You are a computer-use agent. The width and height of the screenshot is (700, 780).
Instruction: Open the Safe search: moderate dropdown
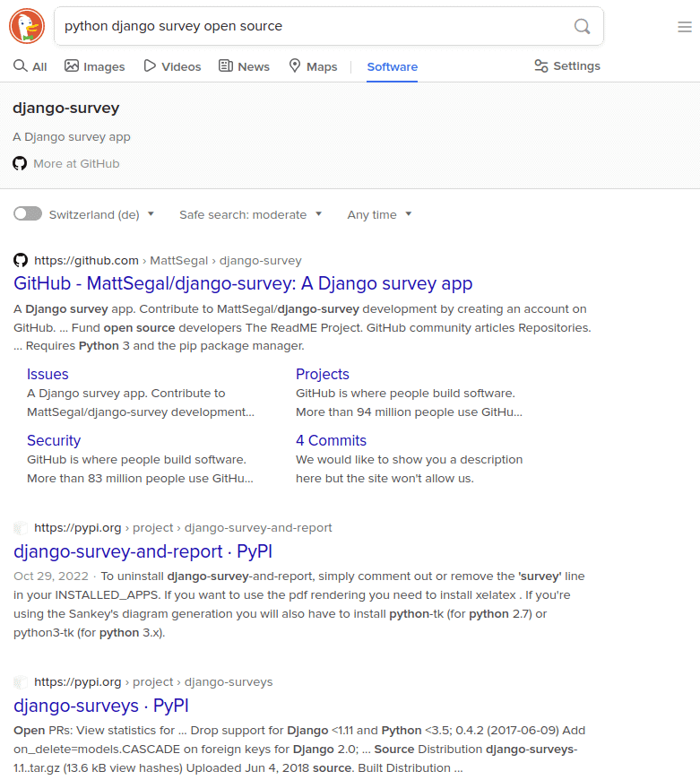(x=251, y=214)
